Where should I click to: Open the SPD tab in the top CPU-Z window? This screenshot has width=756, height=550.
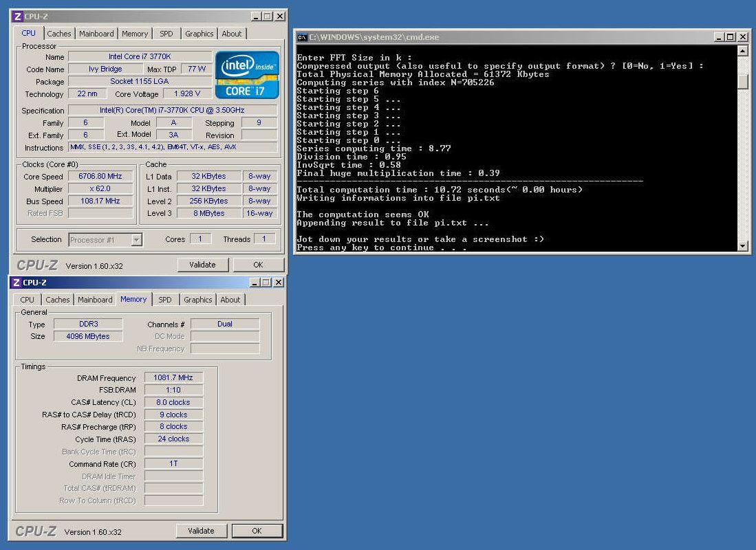click(166, 33)
